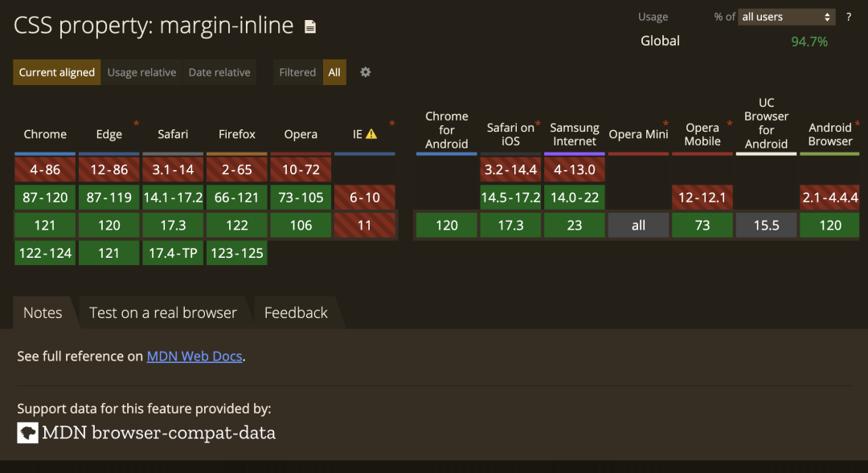Click the Firefox 122 current version cell
The width and height of the screenshot is (868, 473).
[237, 225]
